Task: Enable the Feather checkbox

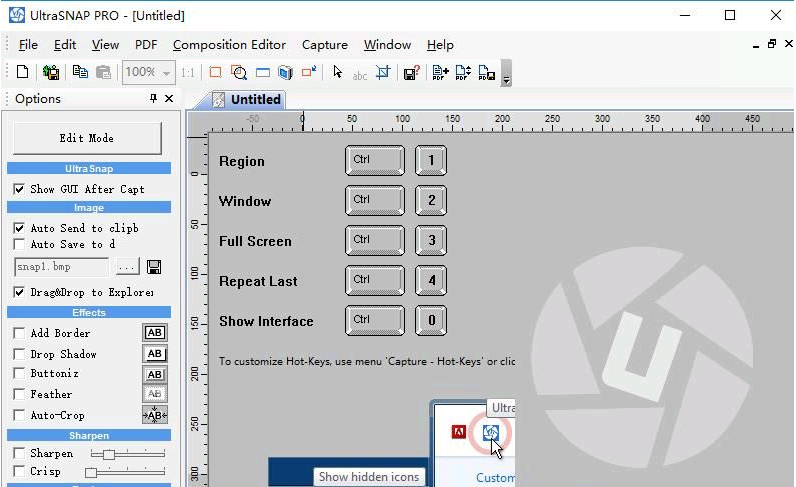Action: coord(19,394)
